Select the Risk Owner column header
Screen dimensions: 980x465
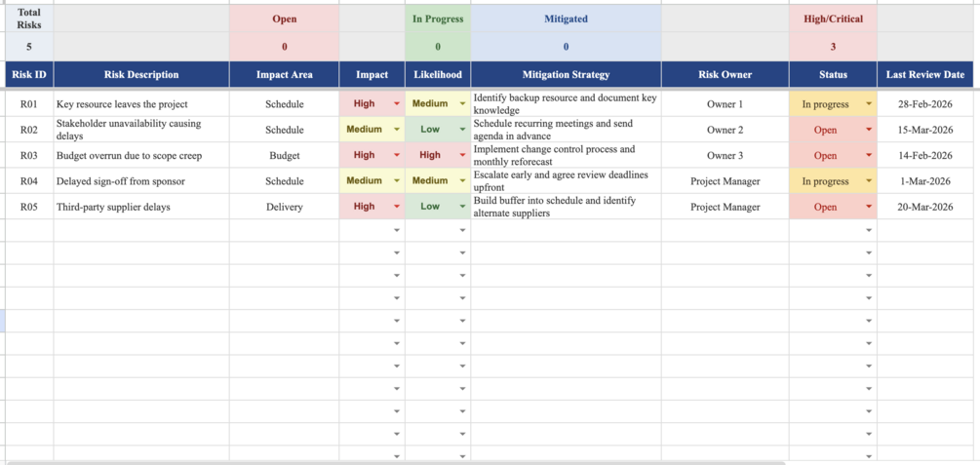(x=725, y=74)
